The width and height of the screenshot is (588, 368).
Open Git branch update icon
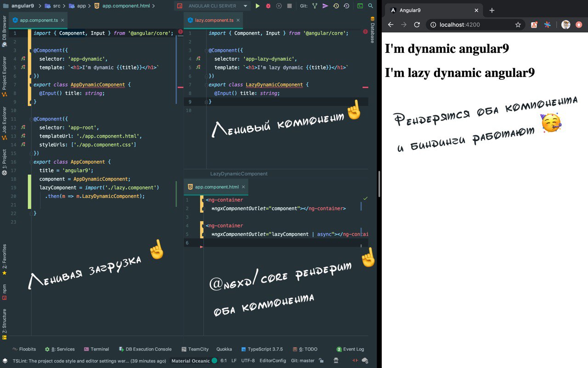pos(315,6)
